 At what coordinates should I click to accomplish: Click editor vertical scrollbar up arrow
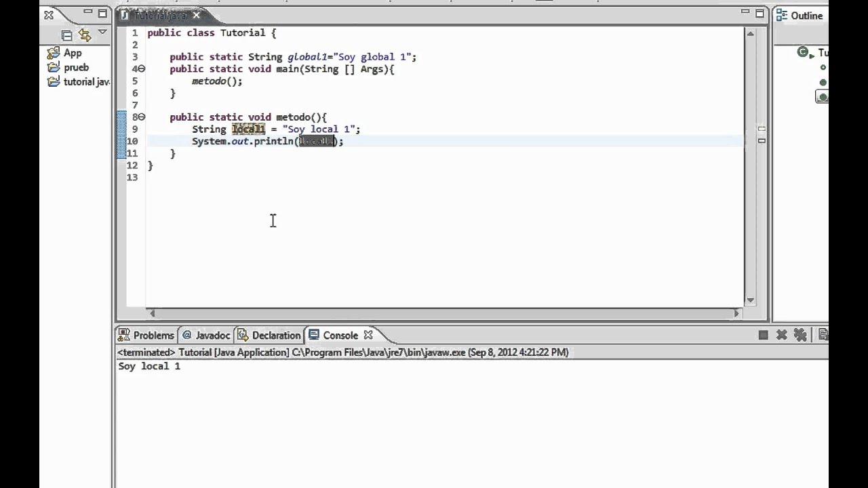[x=751, y=33]
